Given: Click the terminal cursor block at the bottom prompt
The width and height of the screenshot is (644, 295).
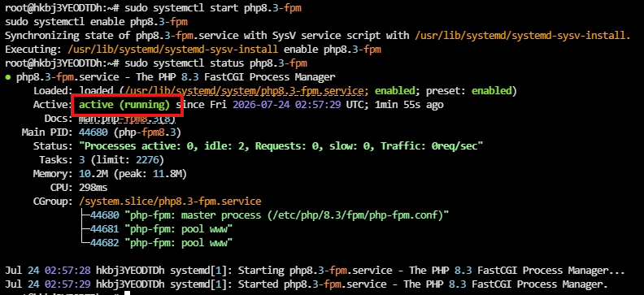Looking at the screenshot, I should click(x=128, y=293).
